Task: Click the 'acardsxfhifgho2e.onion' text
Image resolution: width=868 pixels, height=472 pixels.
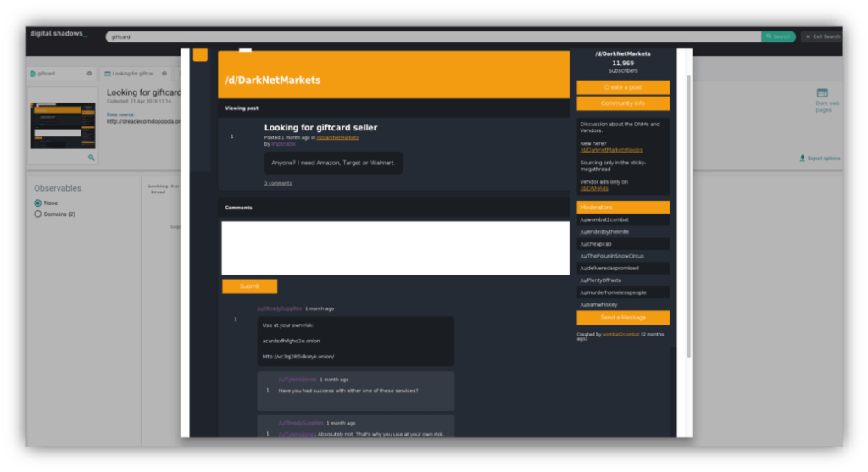Action: (x=292, y=341)
